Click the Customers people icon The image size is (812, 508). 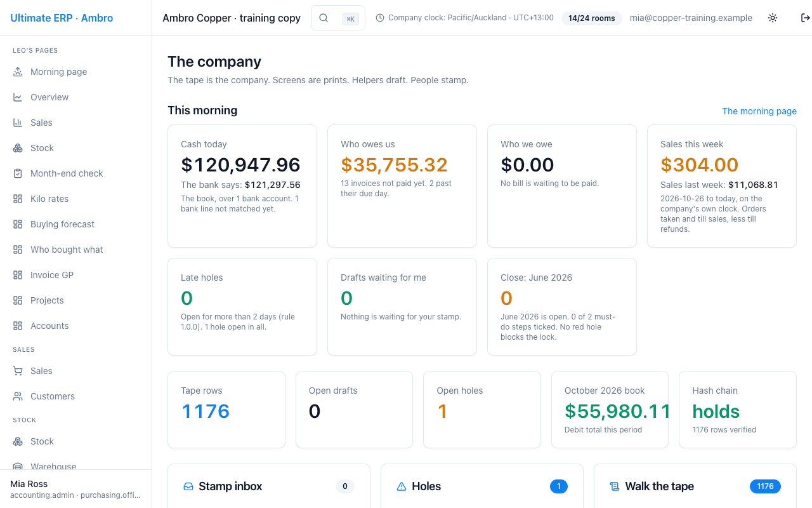pos(18,396)
